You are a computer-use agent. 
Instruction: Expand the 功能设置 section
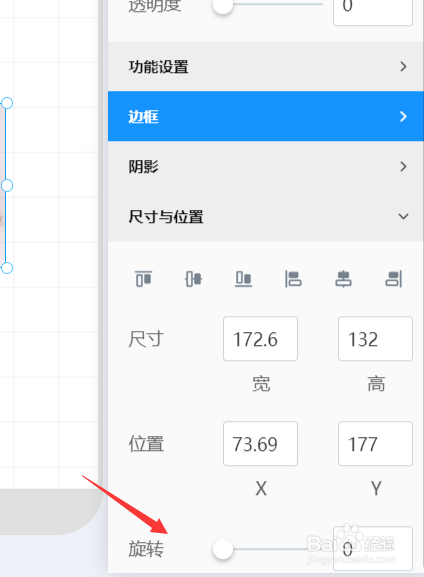pyautogui.click(x=266, y=67)
